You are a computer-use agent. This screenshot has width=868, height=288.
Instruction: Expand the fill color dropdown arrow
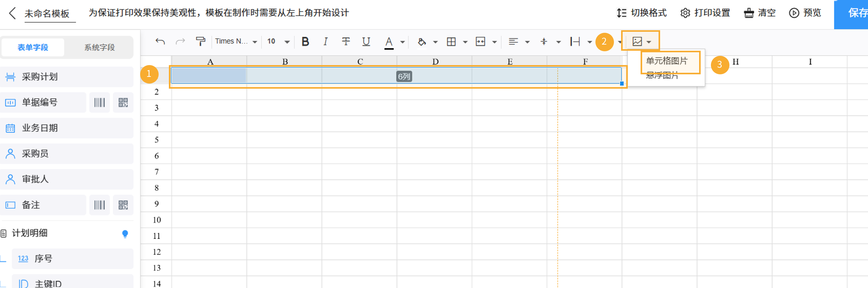[435, 42]
